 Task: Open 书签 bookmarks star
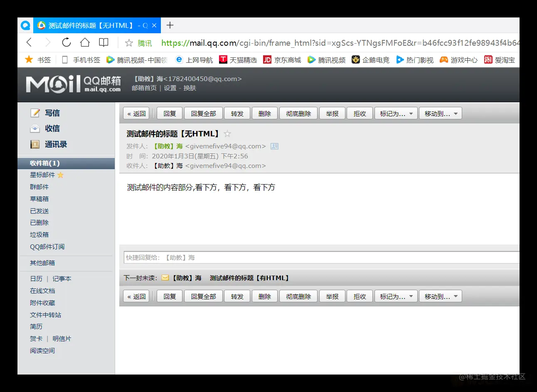click(37, 60)
